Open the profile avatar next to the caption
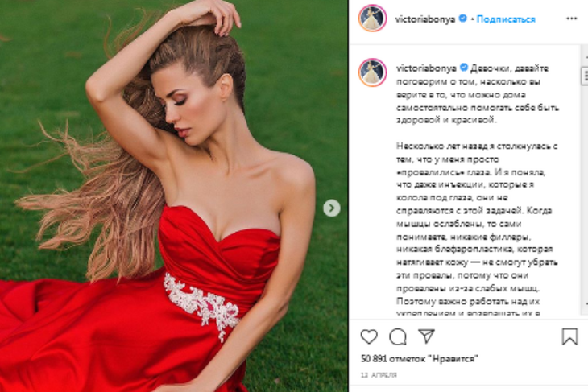The image size is (588, 392). [x=372, y=72]
